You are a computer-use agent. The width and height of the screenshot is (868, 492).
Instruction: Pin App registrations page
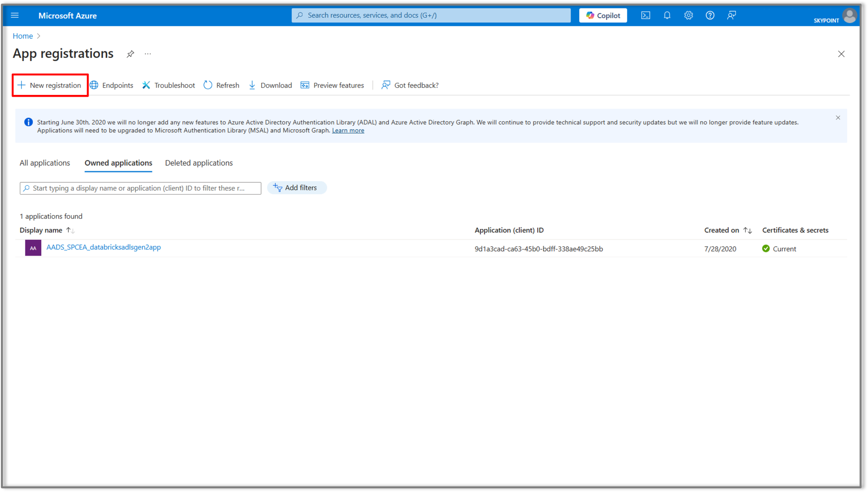click(130, 54)
